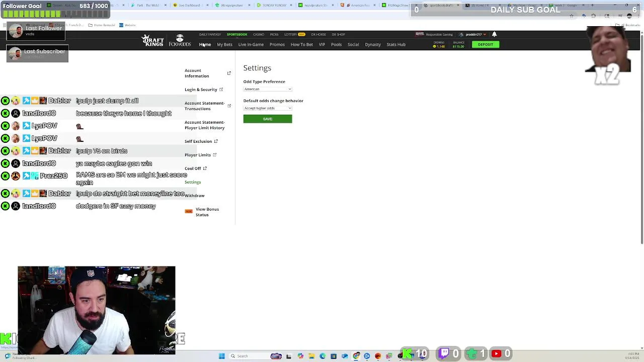Open Login & Security settings
The image size is (644, 362).
(201, 89)
